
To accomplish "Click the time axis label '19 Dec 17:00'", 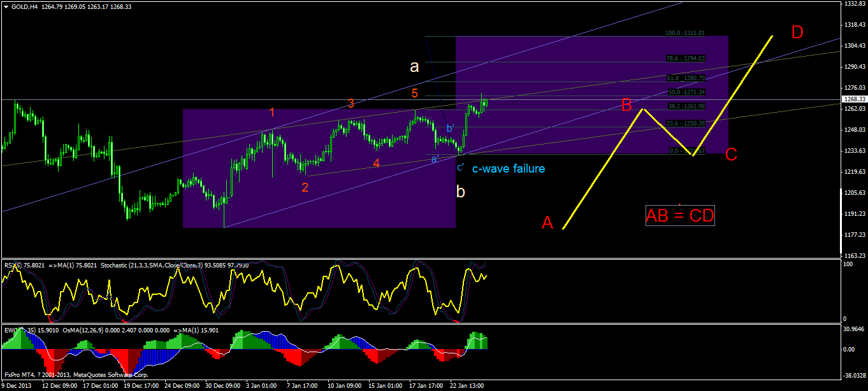I will [x=143, y=386].
